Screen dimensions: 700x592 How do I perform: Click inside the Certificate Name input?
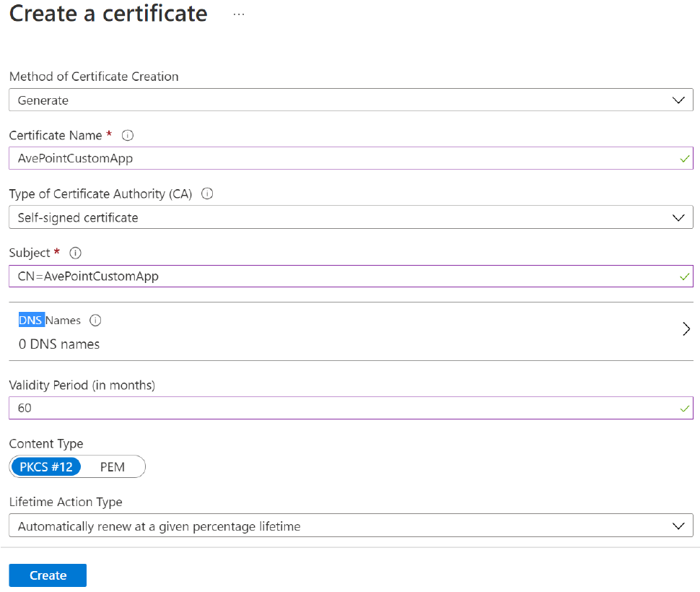pos(289,158)
